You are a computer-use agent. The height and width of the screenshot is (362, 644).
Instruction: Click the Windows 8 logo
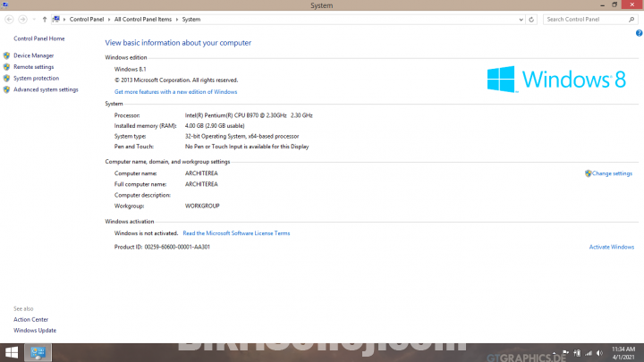pyautogui.click(x=556, y=80)
